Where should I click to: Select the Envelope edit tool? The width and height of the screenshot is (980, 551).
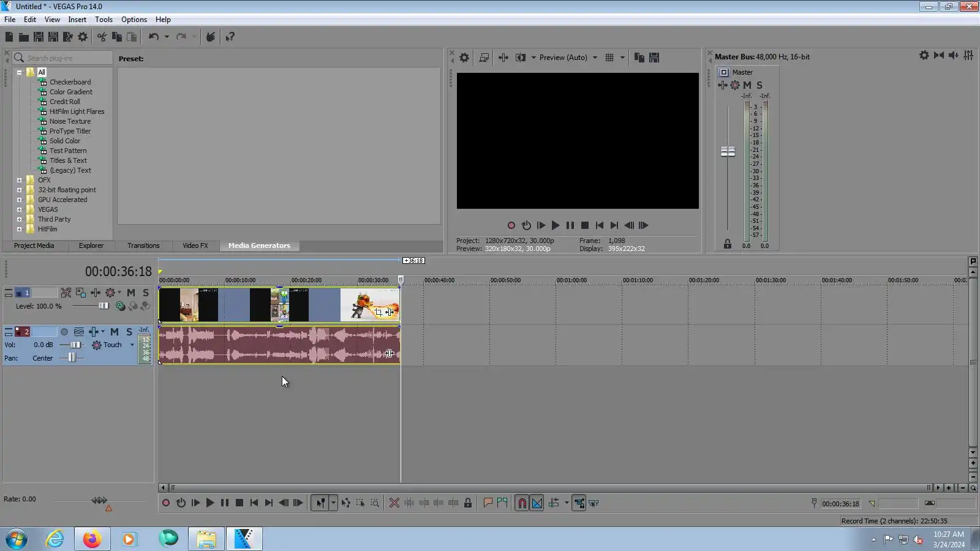(345, 503)
